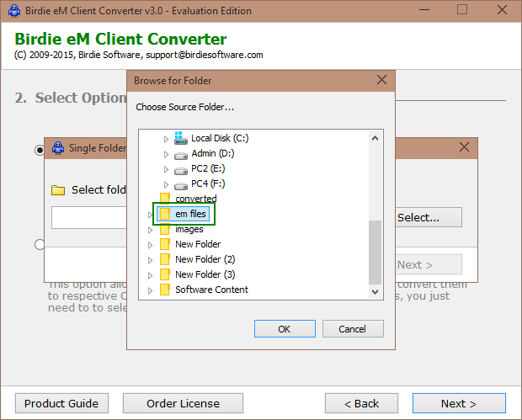The width and height of the screenshot is (522, 420).
Task: Click the folder tree scrollbar thumb
Action: [x=376, y=253]
